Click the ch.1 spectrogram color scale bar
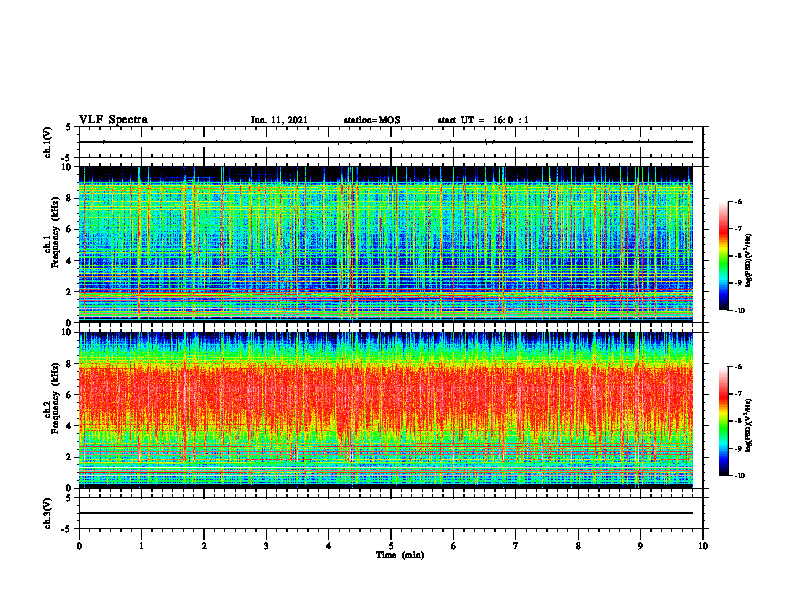Screen dimensions: 792x612 (723, 256)
